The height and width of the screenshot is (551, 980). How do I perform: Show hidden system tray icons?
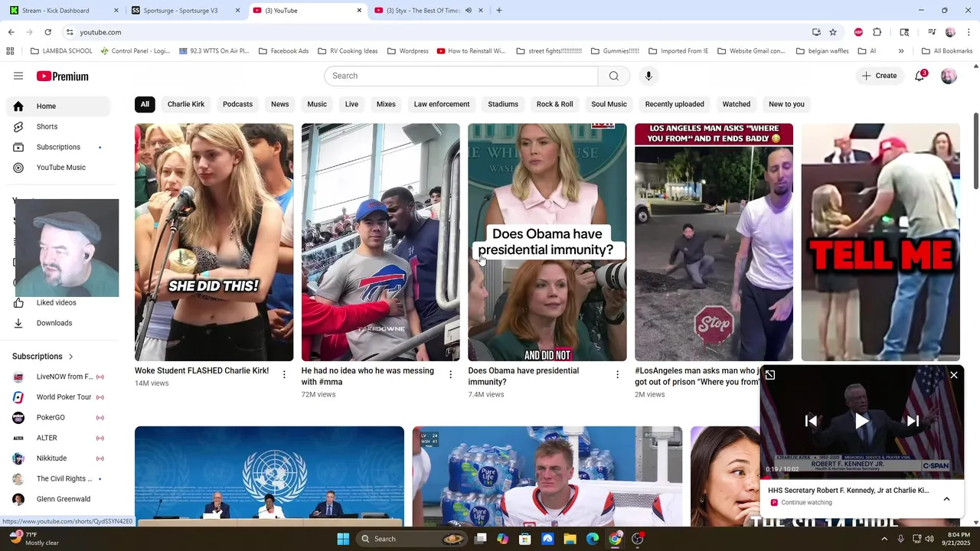pyautogui.click(x=884, y=539)
